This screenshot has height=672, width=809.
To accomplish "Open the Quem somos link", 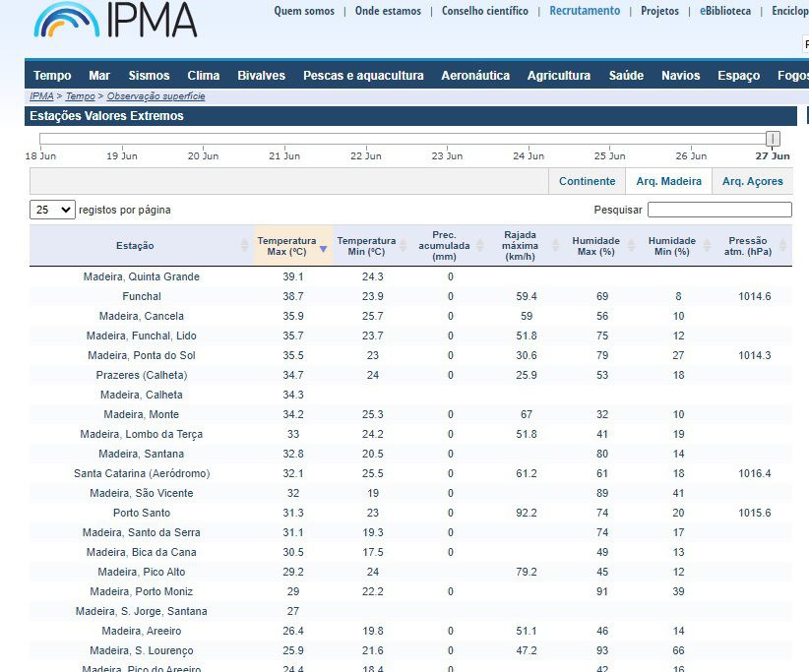I will (303, 11).
